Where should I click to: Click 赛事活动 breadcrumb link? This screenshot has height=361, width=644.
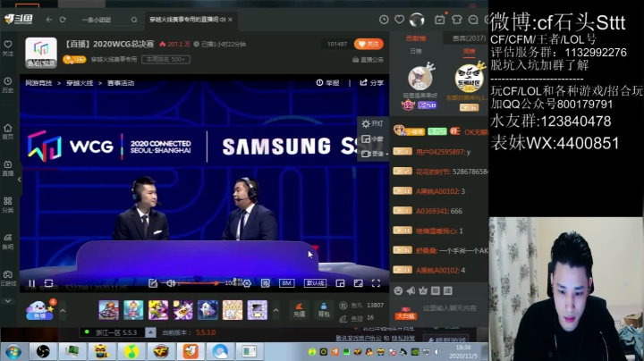tap(121, 83)
